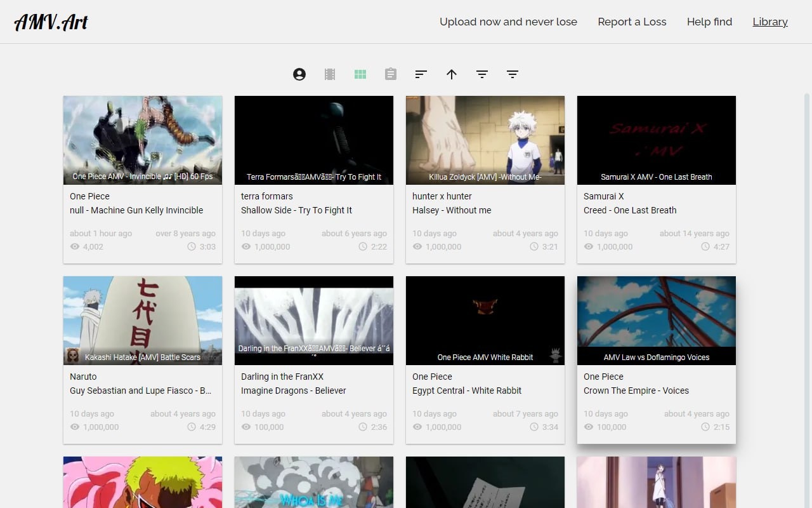Open 'Upload now and never lose' menu item
Image resolution: width=812 pixels, height=508 pixels.
508,22
